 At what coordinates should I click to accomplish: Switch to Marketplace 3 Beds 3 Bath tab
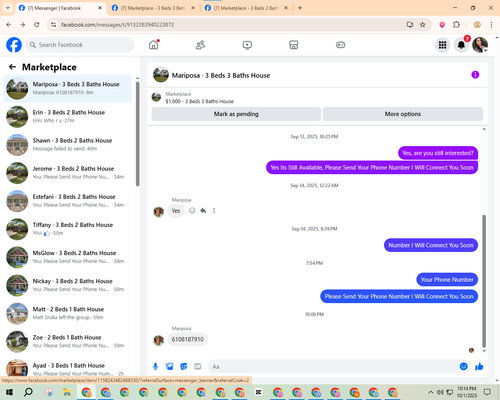click(153, 8)
